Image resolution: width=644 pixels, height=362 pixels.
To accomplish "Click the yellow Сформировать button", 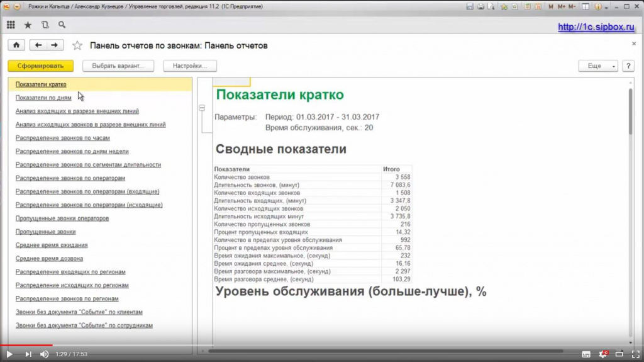I will 40,66.
